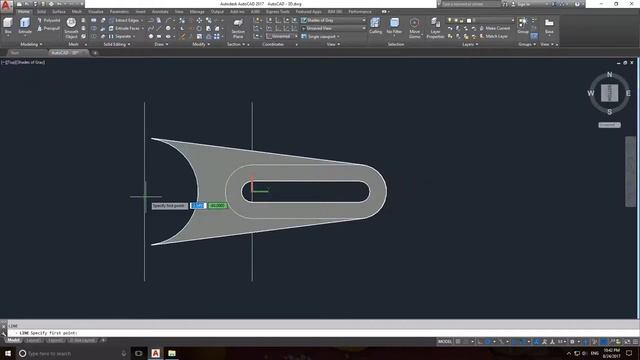Open the Windows notification center

[629, 353]
